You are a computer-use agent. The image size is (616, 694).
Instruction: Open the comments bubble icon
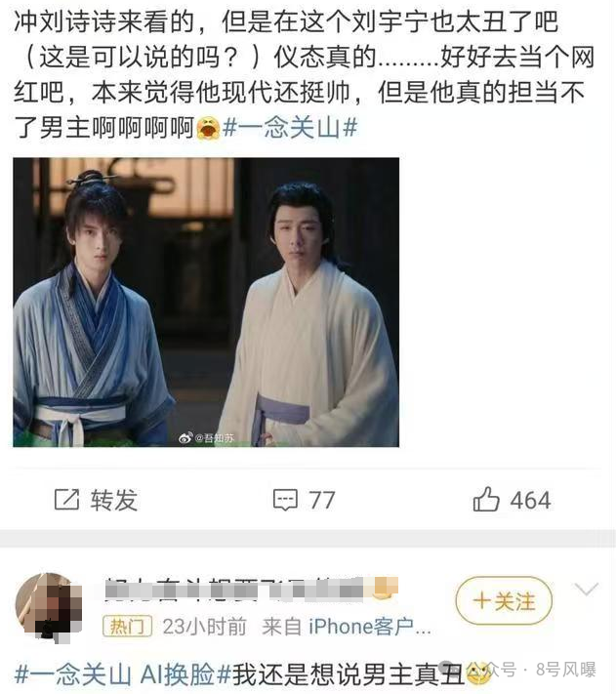285,500
